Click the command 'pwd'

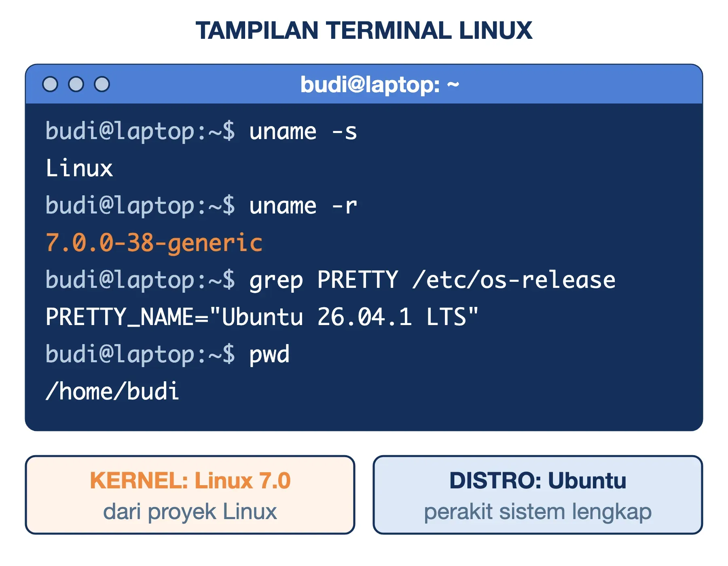pyautogui.click(x=269, y=355)
